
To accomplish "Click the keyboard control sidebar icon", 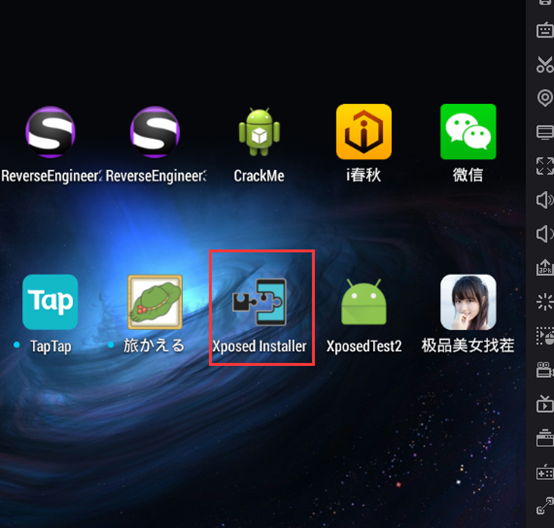I will (545, 30).
